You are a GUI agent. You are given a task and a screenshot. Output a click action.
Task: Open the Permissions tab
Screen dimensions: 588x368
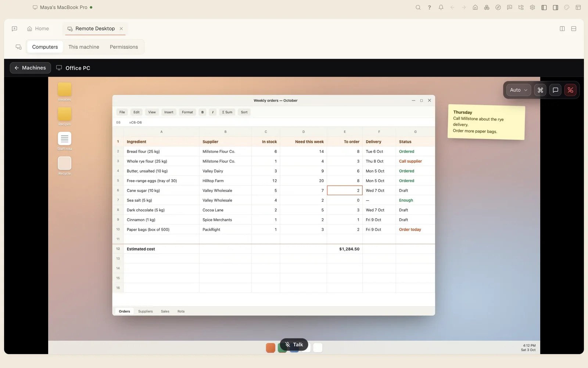(x=124, y=47)
